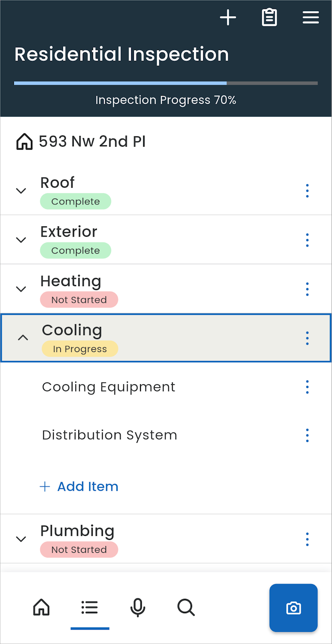332x644 pixels.
Task: Open the Cooling Equipment item
Action: [109, 387]
